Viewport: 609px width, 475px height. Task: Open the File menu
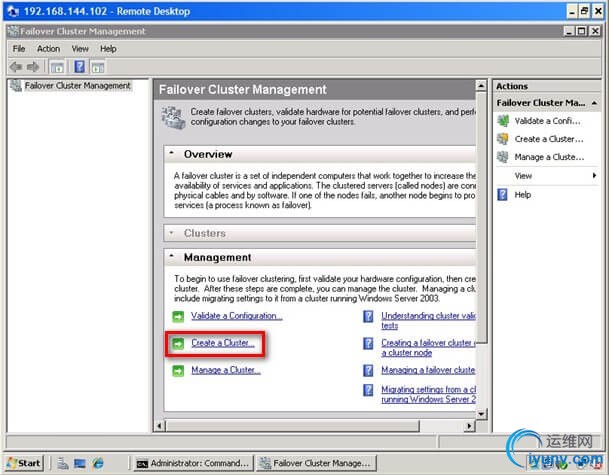19,49
